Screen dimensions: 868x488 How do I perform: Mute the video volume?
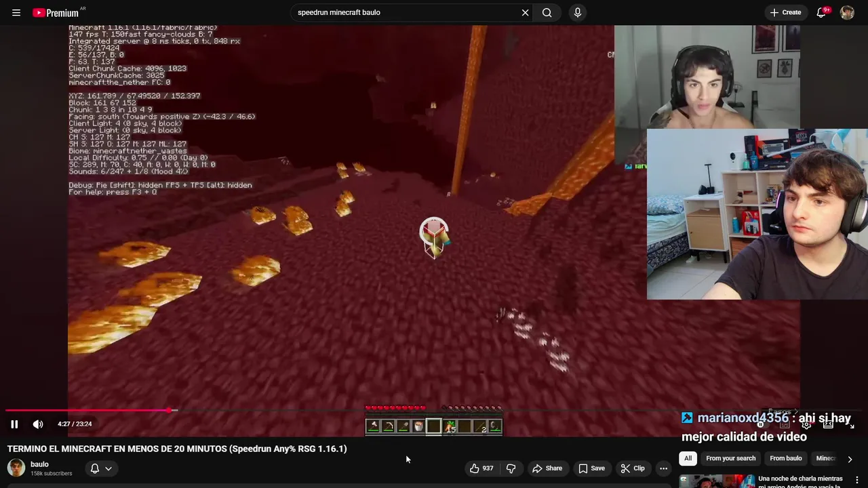38,424
